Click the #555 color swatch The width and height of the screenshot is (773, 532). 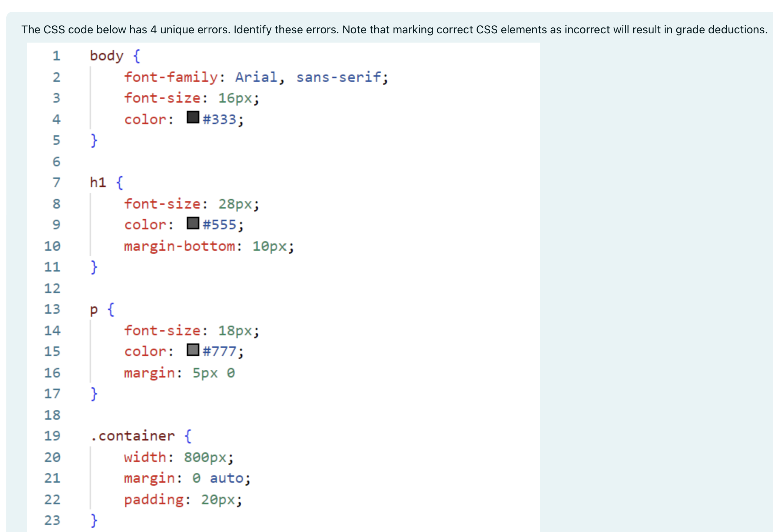pyautogui.click(x=193, y=223)
